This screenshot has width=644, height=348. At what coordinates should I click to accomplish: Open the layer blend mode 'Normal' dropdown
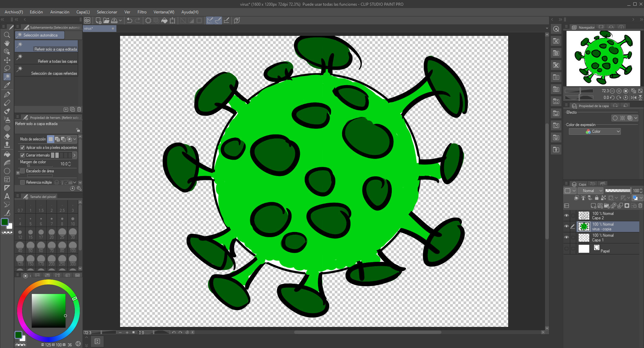point(591,191)
